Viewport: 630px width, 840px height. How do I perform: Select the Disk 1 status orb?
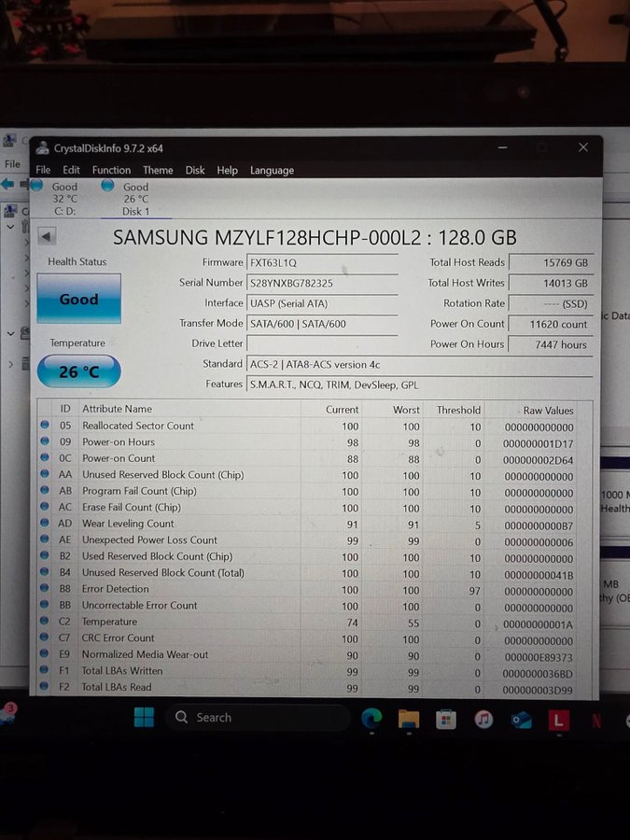coord(107,186)
